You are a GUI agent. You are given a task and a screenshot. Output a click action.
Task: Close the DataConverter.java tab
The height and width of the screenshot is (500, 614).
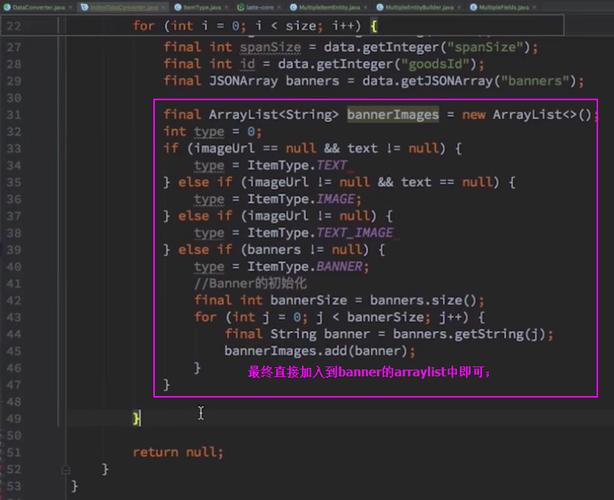click(71, 7)
